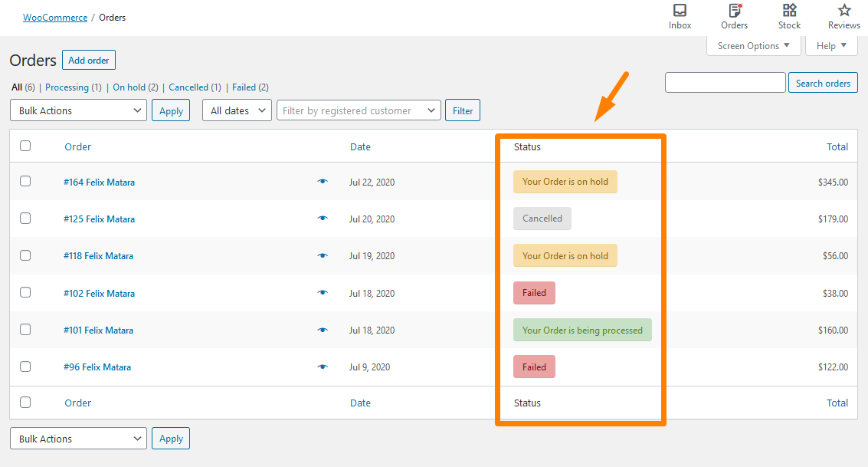This screenshot has height=467, width=868.
Task: Open order #125 Felix Matara
Action: [99, 219]
